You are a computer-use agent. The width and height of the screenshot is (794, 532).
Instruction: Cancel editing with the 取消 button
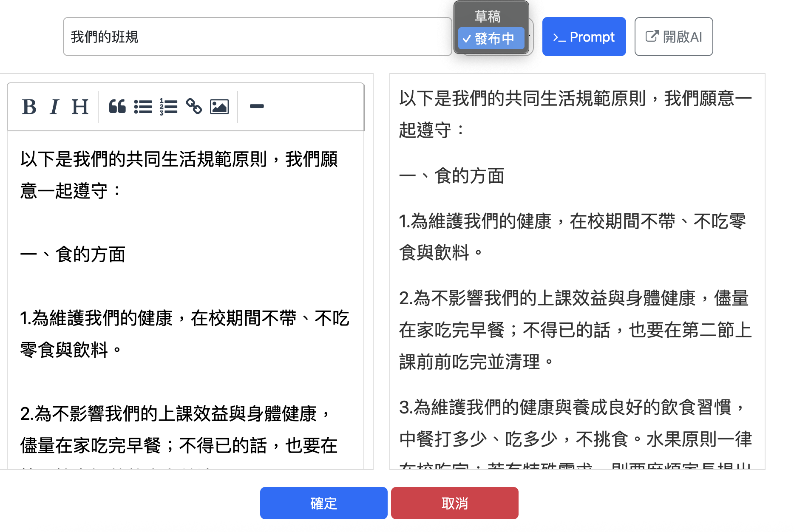pyautogui.click(x=454, y=503)
